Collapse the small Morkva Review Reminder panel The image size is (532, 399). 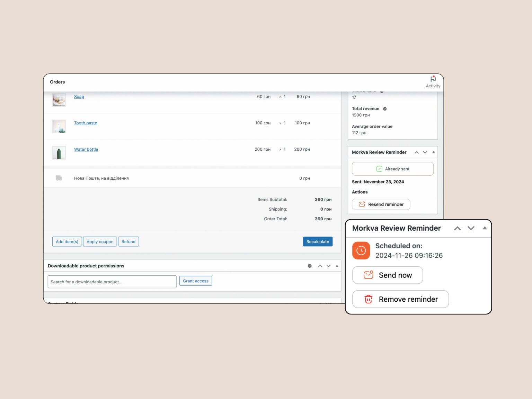point(433,152)
